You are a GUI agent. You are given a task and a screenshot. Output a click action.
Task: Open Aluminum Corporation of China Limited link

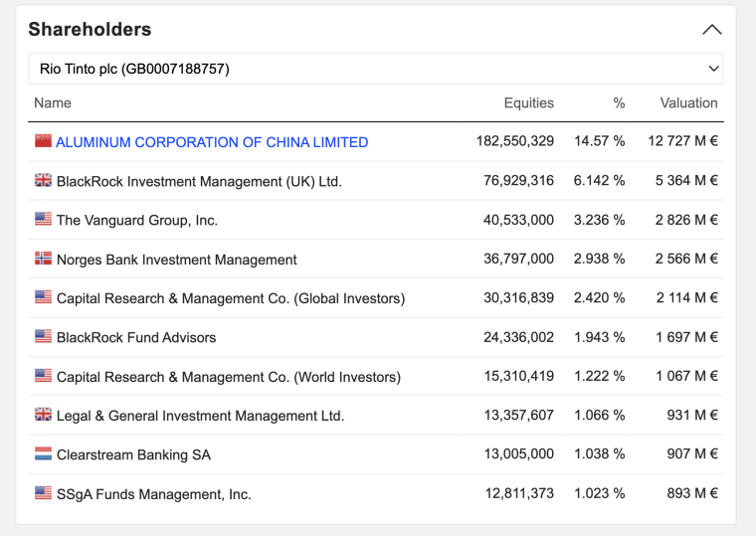[212, 142]
